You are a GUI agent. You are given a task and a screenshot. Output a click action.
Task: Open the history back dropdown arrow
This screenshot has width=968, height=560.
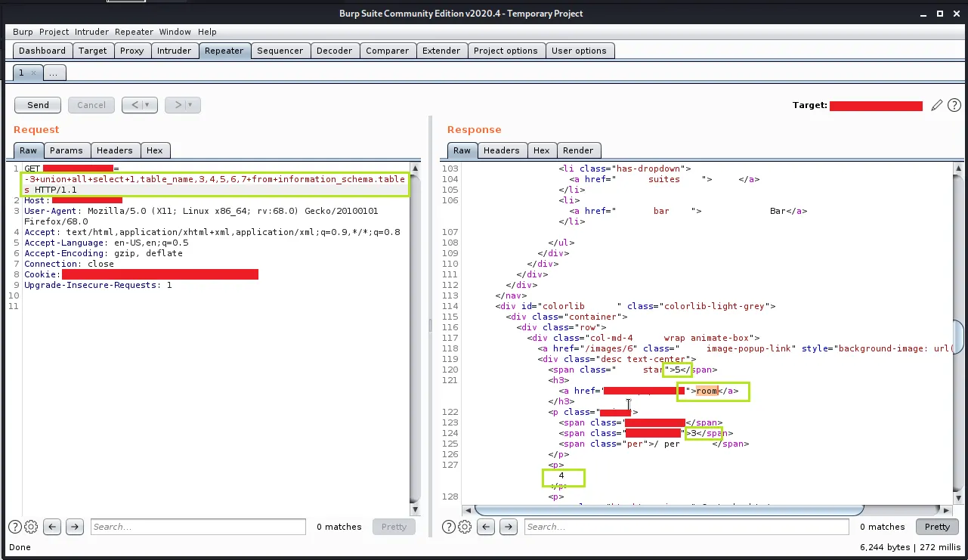[x=147, y=105]
